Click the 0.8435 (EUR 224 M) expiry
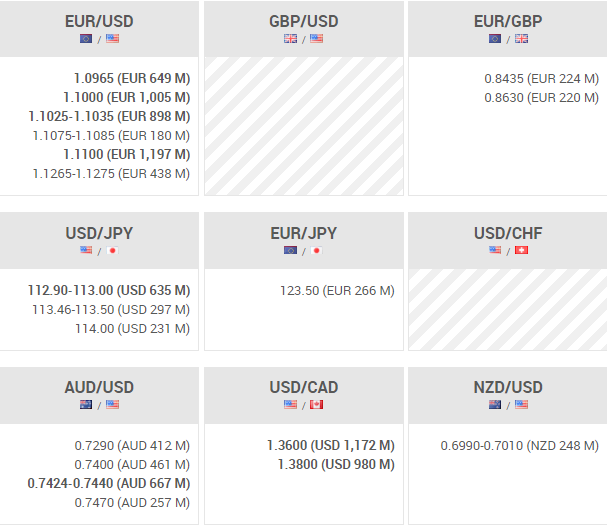607x525 pixels. coord(541,78)
